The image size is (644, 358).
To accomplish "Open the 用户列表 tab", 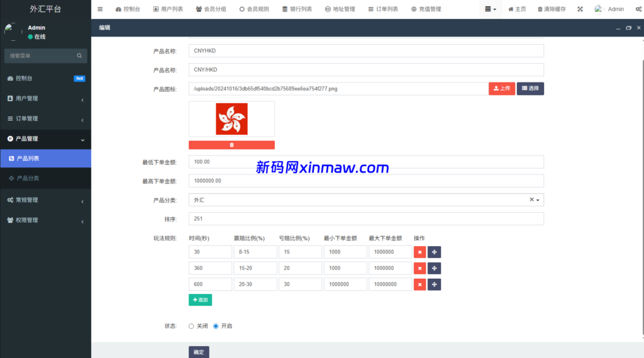I will pos(168,9).
